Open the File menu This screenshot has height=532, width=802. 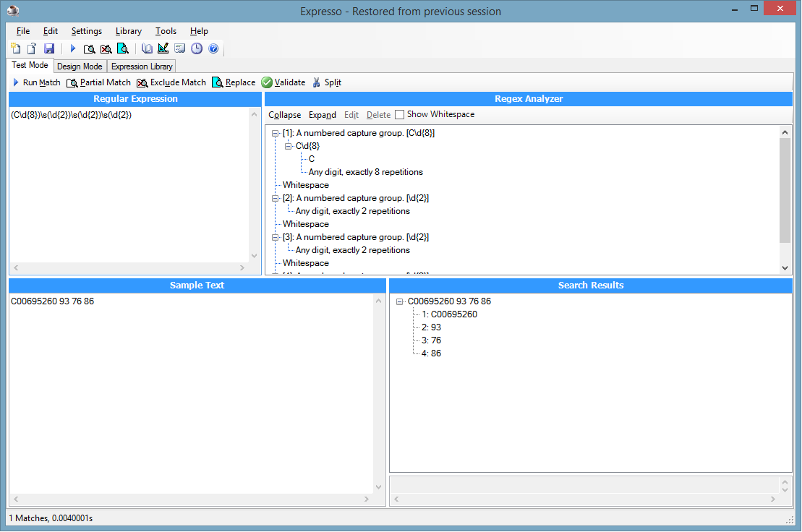pyautogui.click(x=23, y=31)
